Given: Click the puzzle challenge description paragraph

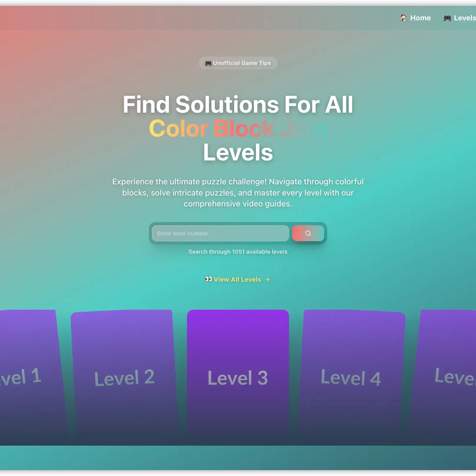Looking at the screenshot, I should point(238,193).
